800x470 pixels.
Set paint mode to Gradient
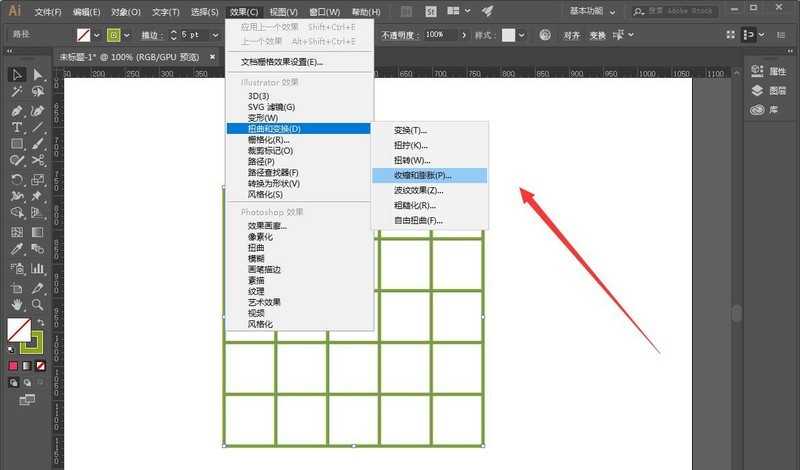tap(27, 366)
